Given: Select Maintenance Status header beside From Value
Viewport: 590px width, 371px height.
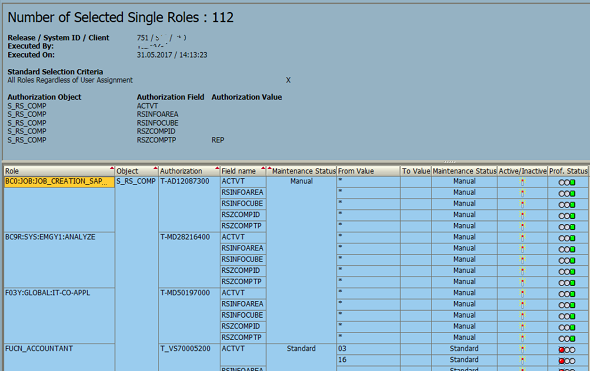Looking at the screenshot, I should (301, 171).
